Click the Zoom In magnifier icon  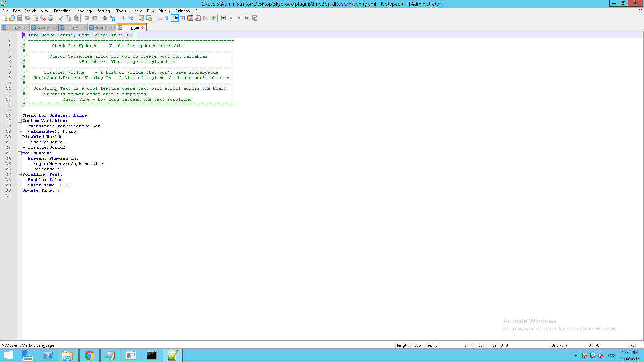123,18
